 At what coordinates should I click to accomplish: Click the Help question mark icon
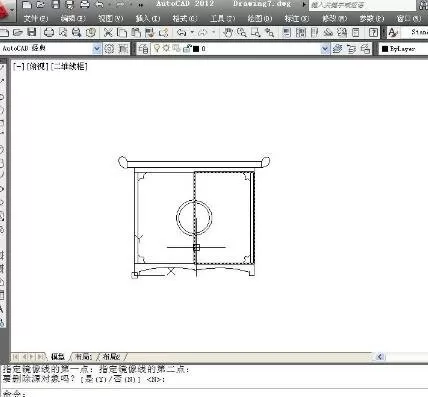tap(373, 32)
